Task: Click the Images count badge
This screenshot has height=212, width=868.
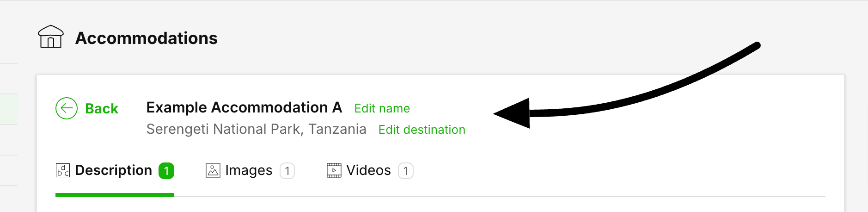Action: click(287, 171)
